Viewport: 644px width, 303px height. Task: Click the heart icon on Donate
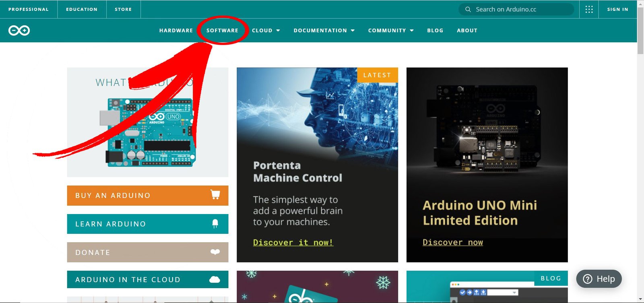pyautogui.click(x=215, y=252)
